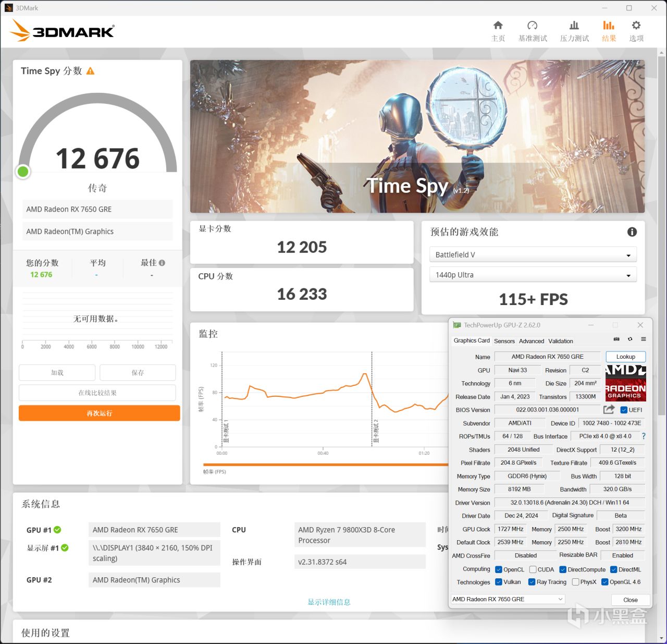Open the 压力测试 stress test icon
The width and height of the screenshot is (667, 644).
574,26
